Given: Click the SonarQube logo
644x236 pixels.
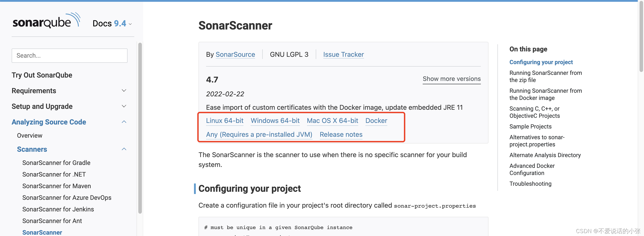Looking at the screenshot, I should 47,21.
